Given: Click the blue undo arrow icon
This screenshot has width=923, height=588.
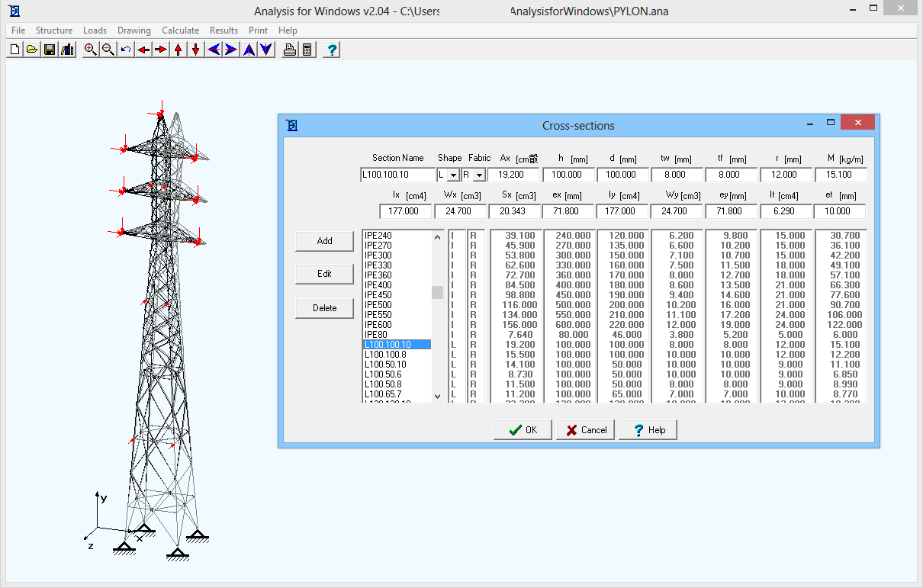Looking at the screenshot, I should tap(125, 50).
